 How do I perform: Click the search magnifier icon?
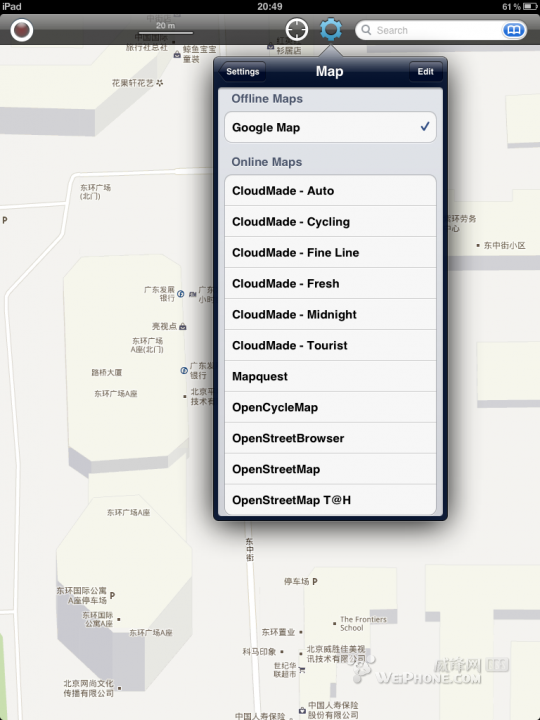click(x=366, y=30)
